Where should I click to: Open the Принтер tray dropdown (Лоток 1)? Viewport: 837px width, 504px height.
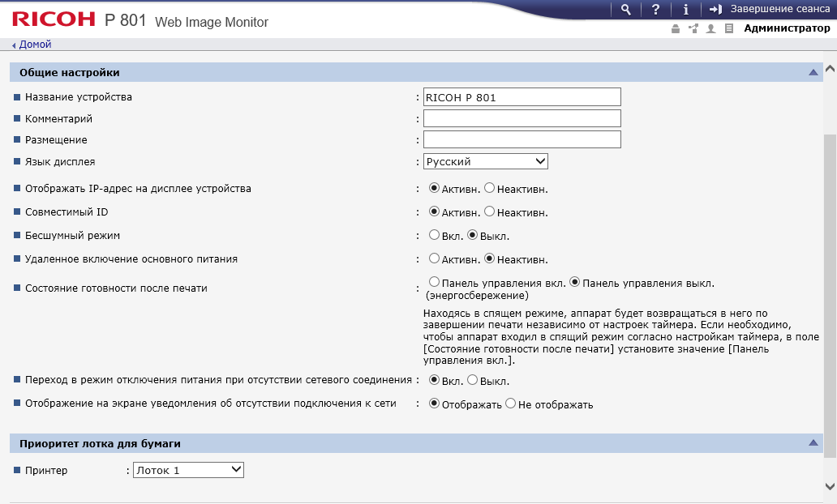tap(188, 470)
